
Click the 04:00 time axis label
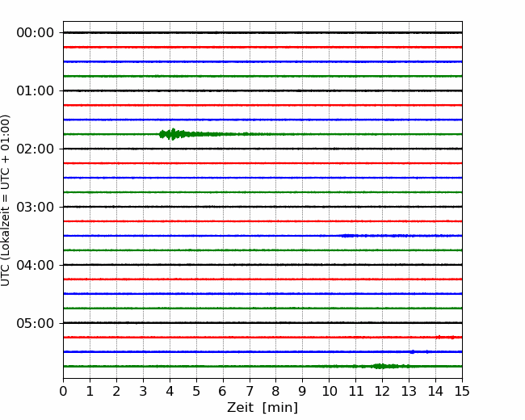coord(36,265)
